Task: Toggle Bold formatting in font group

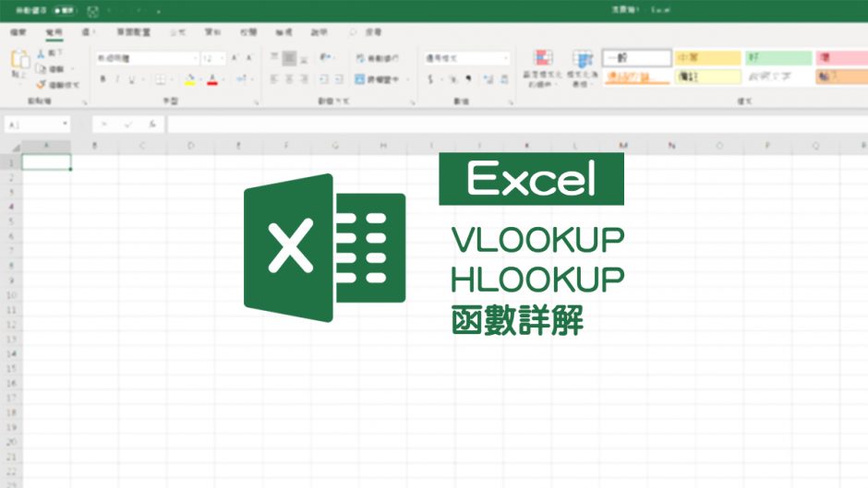Action: tap(103, 79)
